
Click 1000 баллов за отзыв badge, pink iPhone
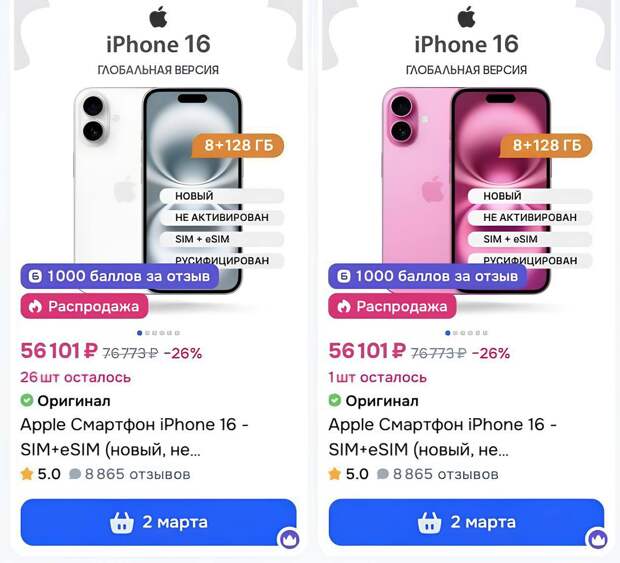pyautogui.click(x=427, y=276)
